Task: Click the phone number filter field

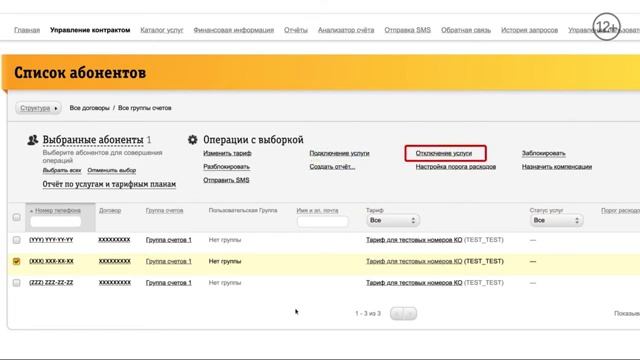Action: (56, 222)
